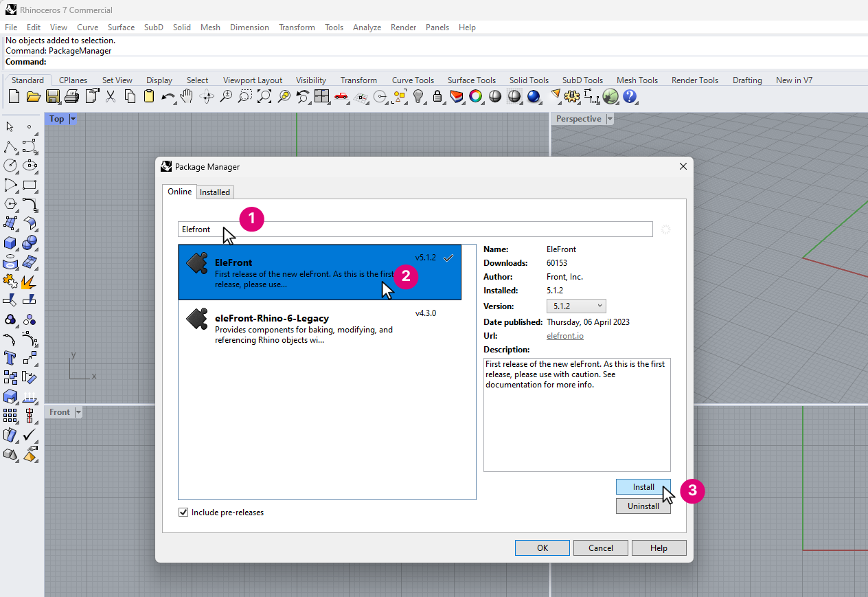The image size is (868, 597).
Task: Click the 4-viewport layout icon
Action: tap(321, 96)
